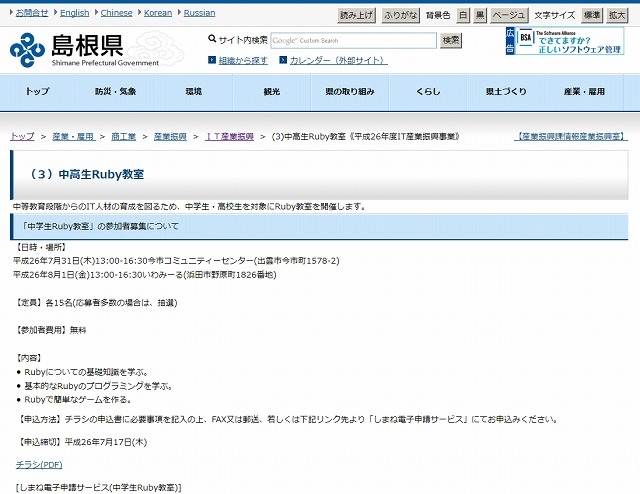Switch site language to English

(x=75, y=13)
